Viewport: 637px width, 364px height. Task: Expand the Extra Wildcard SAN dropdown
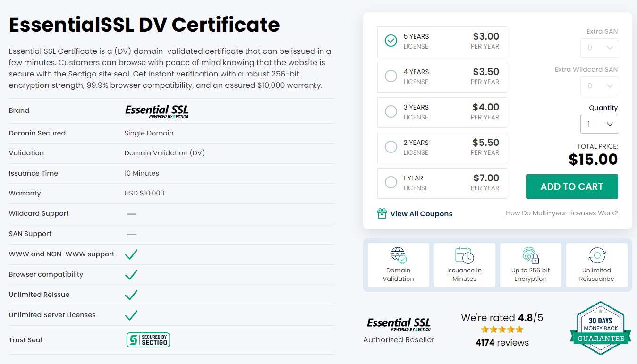[x=599, y=86]
